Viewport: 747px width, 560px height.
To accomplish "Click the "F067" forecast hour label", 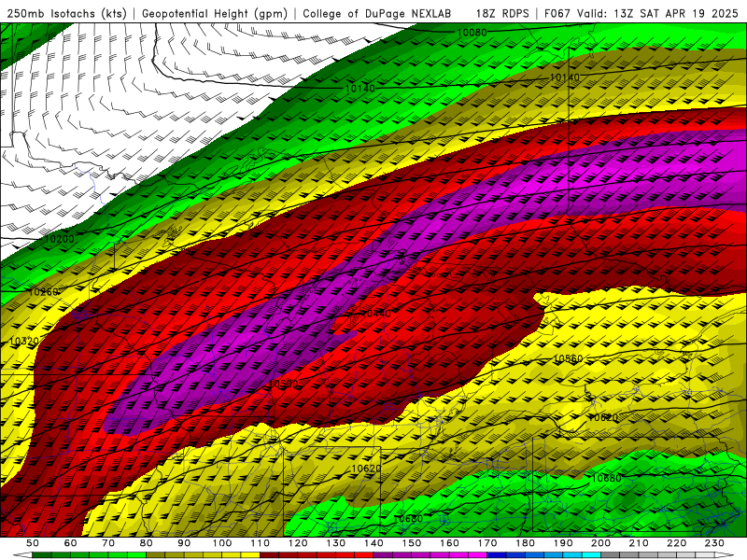I will point(557,14).
